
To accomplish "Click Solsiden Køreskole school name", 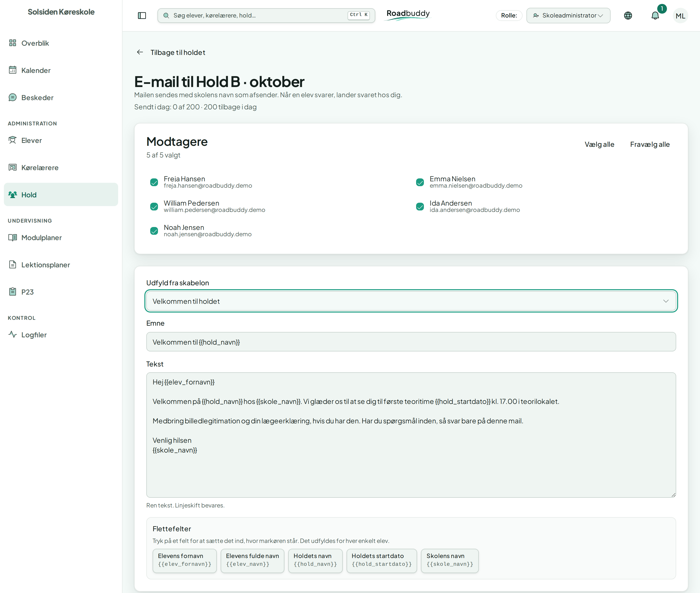I will pyautogui.click(x=61, y=12).
